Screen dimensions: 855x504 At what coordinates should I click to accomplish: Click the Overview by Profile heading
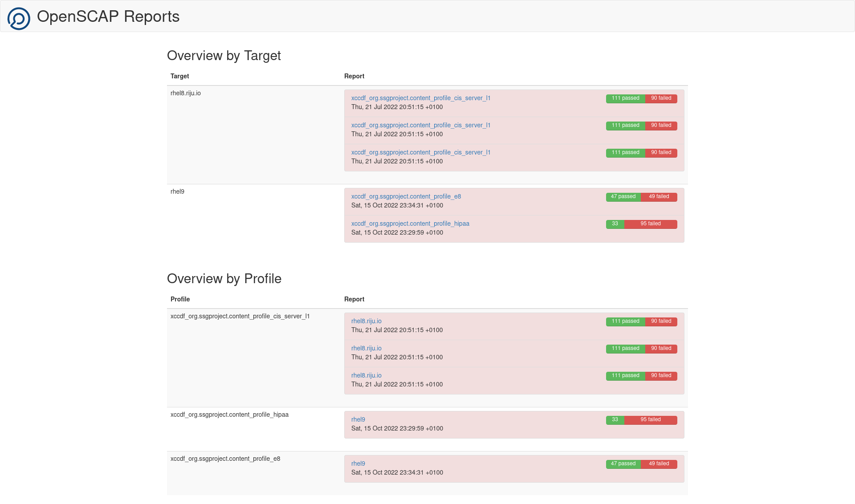(x=224, y=279)
